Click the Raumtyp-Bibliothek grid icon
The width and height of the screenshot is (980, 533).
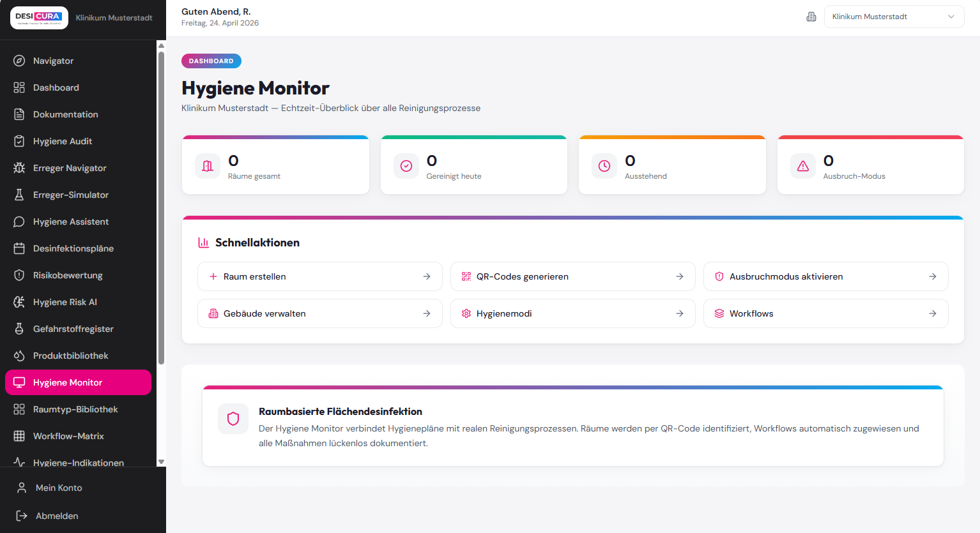pyautogui.click(x=19, y=409)
